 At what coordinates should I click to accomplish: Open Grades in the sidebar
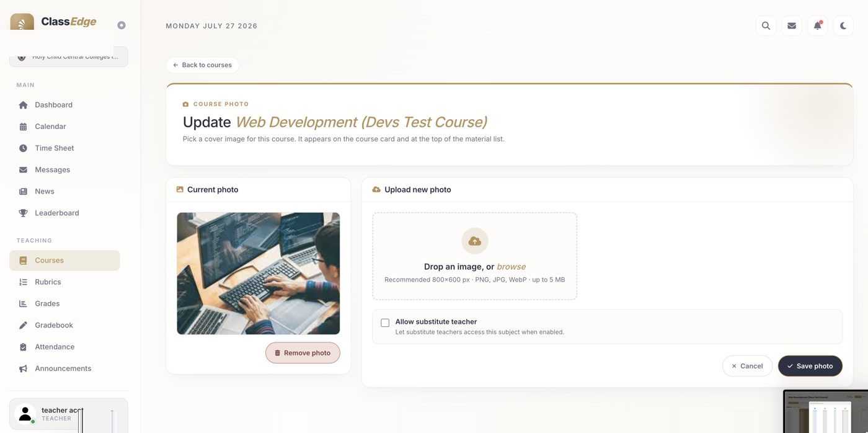click(64, 304)
